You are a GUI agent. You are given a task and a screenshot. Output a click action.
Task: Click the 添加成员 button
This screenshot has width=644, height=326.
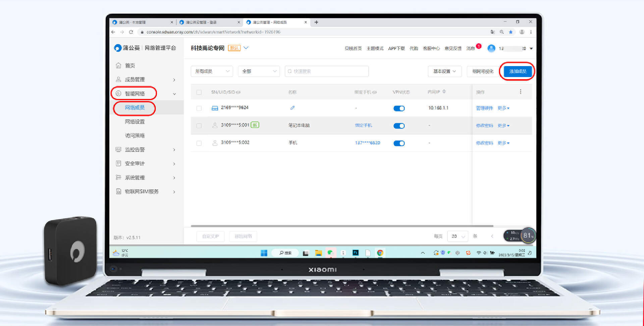pos(518,71)
